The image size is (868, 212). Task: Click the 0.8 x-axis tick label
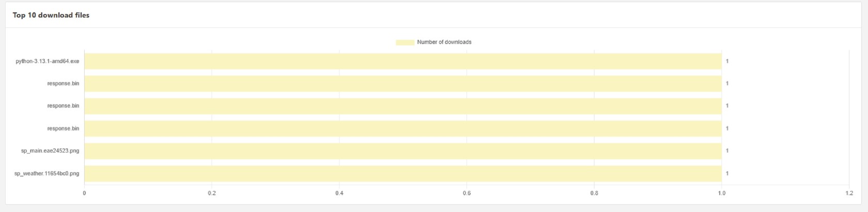(594, 193)
